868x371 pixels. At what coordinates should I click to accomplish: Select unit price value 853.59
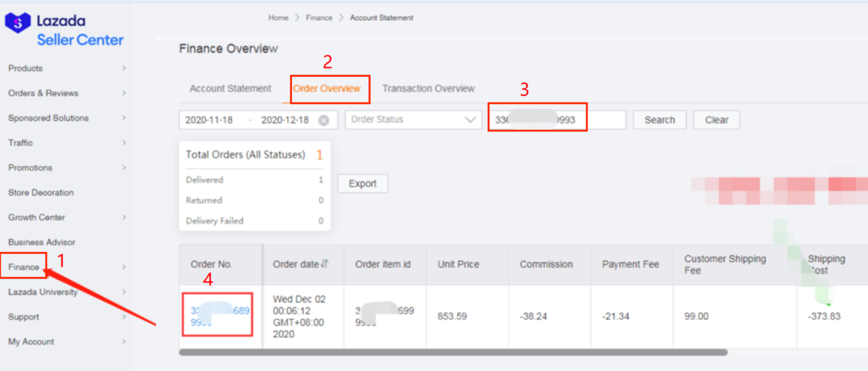452,316
